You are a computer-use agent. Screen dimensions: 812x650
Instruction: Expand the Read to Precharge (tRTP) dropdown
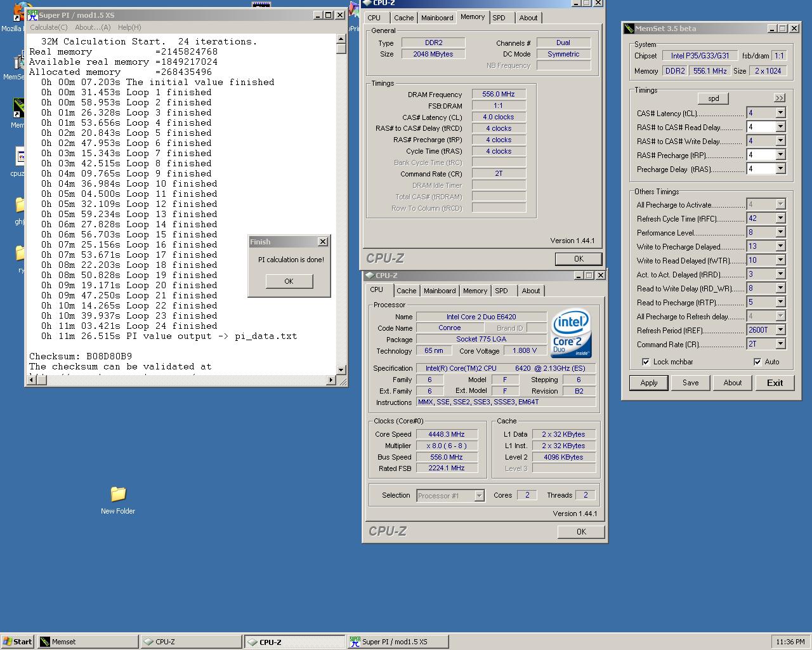[780, 302]
